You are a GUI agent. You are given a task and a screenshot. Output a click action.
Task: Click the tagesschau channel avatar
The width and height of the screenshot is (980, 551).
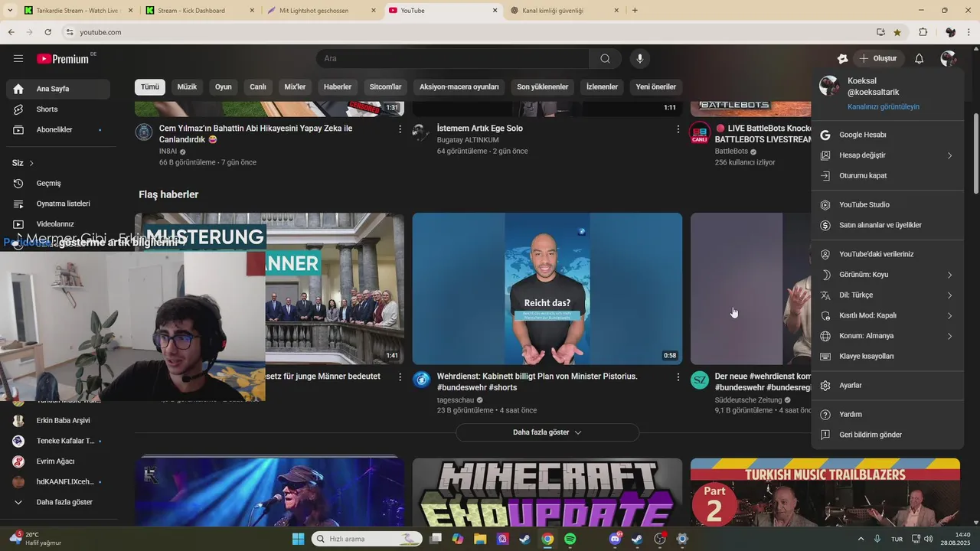pos(422,380)
